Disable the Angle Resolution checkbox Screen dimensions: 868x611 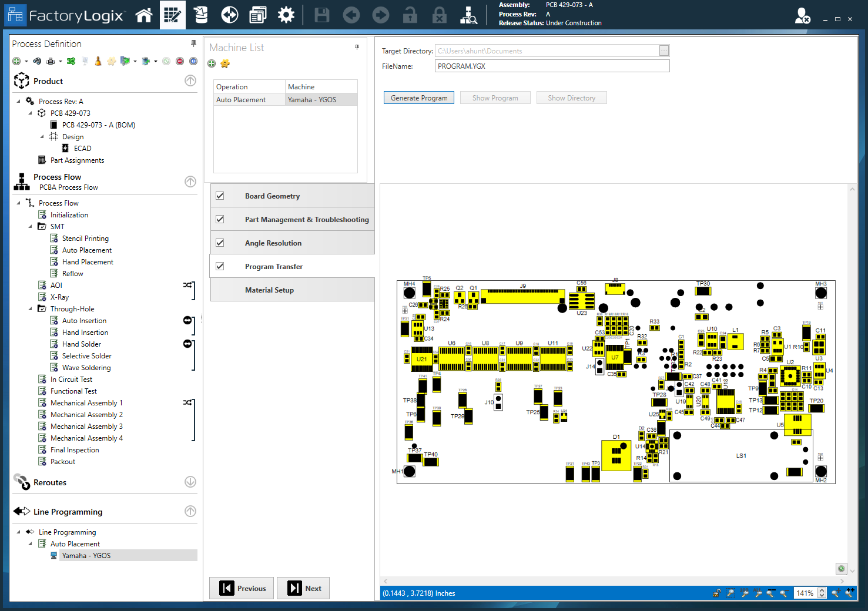(x=220, y=242)
